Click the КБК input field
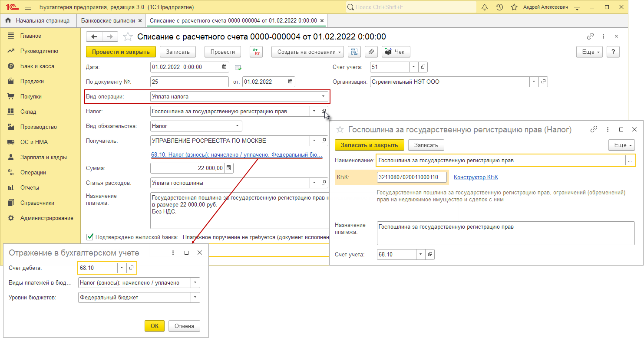This screenshot has width=644, height=338. (x=412, y=177)
